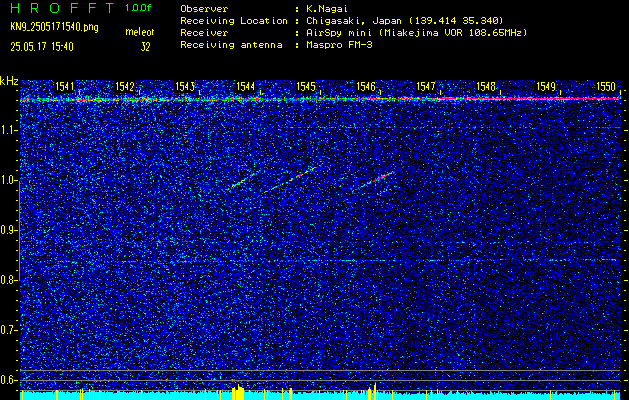
Task: Click the 1544 time marker
Action: [245, 86]
